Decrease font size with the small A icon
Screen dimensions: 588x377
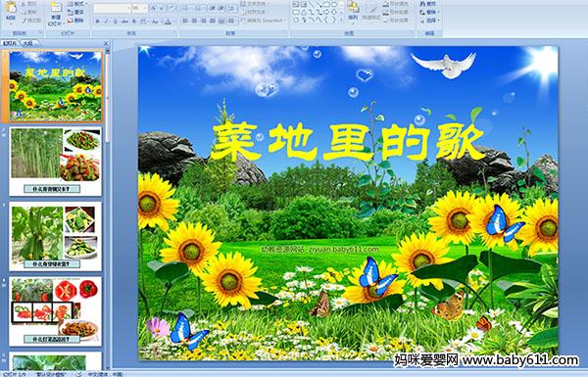coord(162,8)
